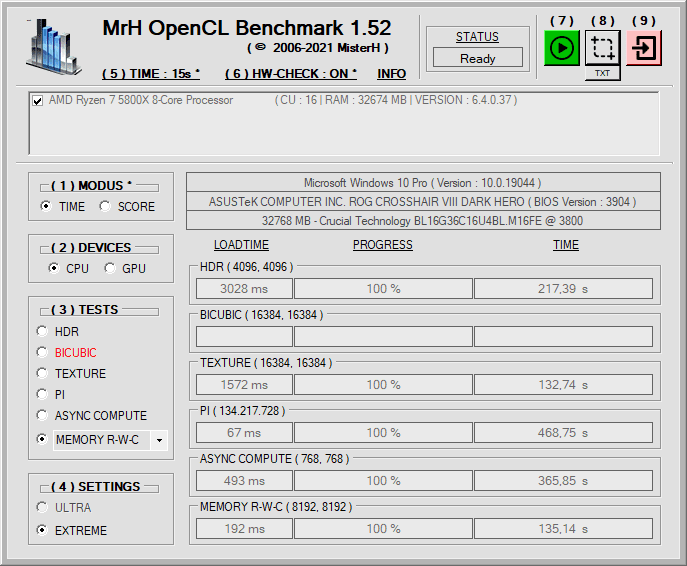Click the (5) TIME : 15s link
This screenshot has height=566, width=687.
tap(151, 74)
